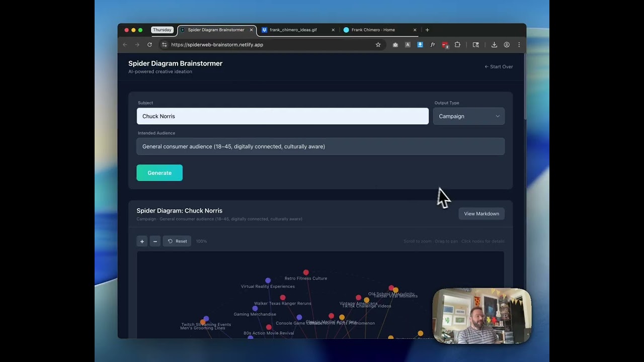Click the 80s Action Movie Revival node label
Image resolution: width=644 pixels, height=362 pixels.
tap(269, 333)
